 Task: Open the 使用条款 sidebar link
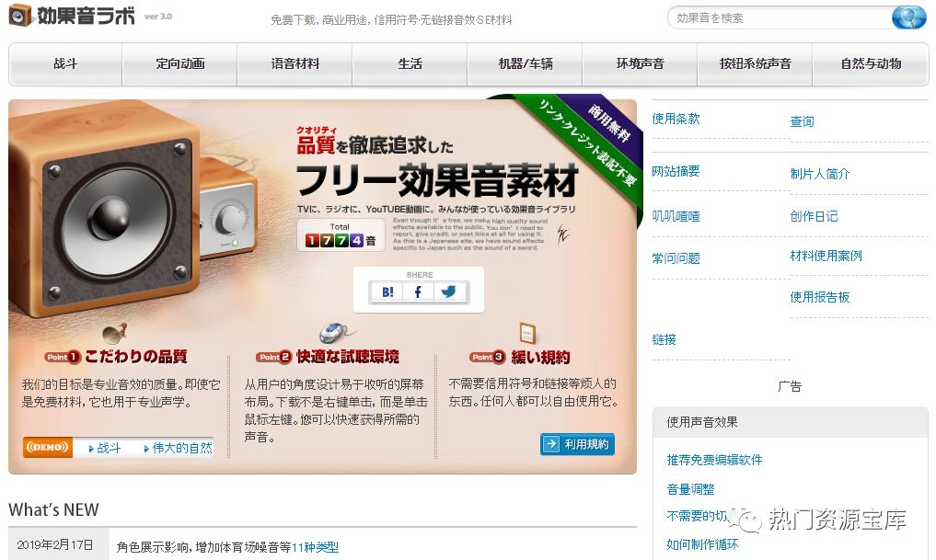(676, 119)
